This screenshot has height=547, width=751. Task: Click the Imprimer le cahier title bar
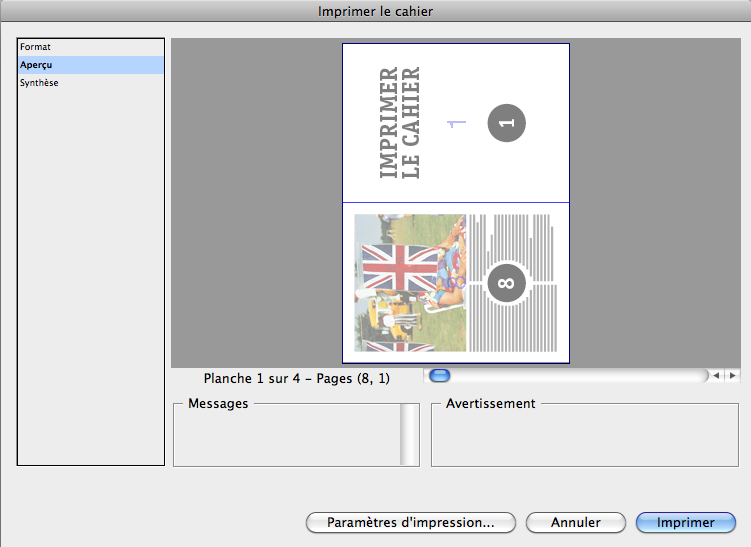coord(375,11)
